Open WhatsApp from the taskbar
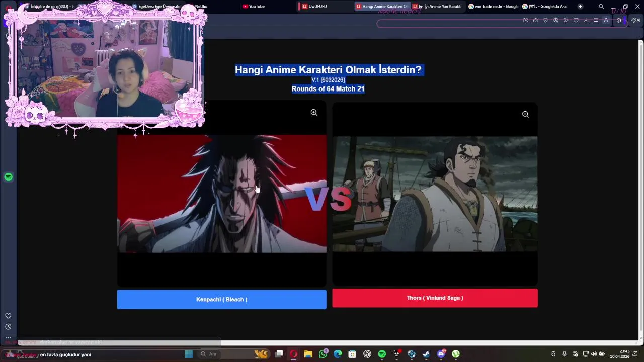Screen dimensions: 644x362 (323, 354)
